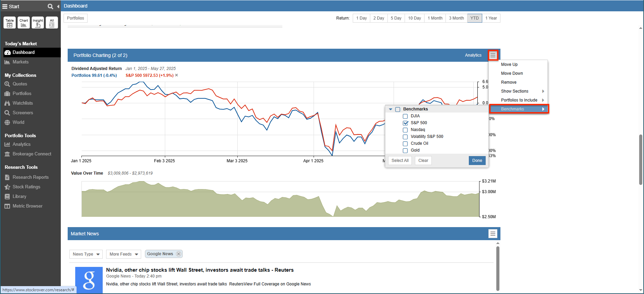Click the S&P 500 5972.53 legend label
Viewport: 644px width, 294px height.
(x=149, y=75)
